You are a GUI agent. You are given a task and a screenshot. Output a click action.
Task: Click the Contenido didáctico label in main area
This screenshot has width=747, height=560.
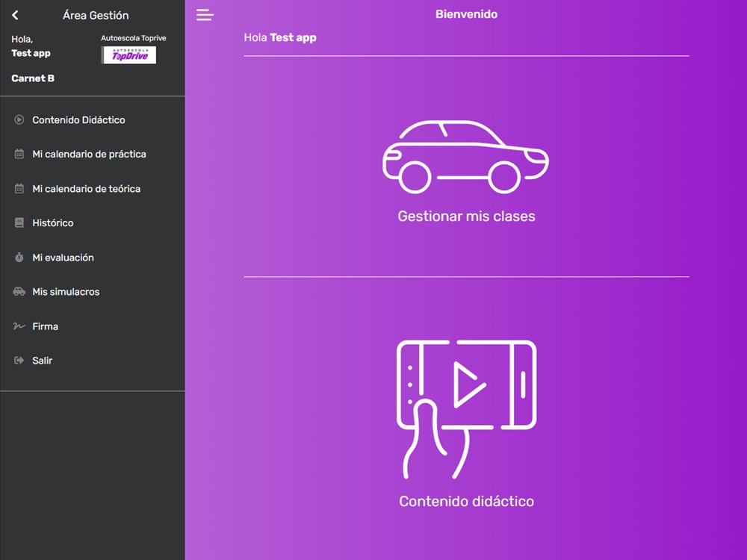point(466,502)
